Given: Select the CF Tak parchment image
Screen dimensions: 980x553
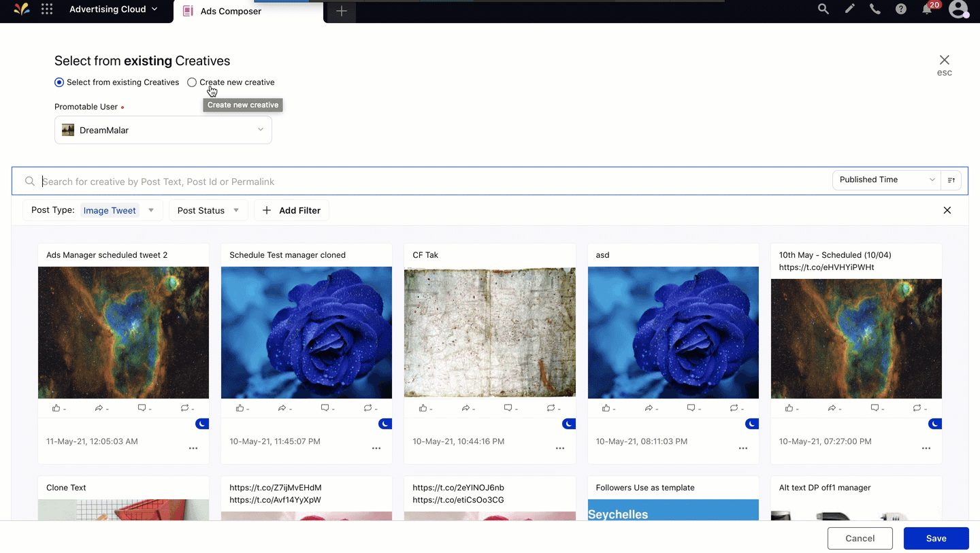Looking at the screenshot, I should tap(490, 333).
